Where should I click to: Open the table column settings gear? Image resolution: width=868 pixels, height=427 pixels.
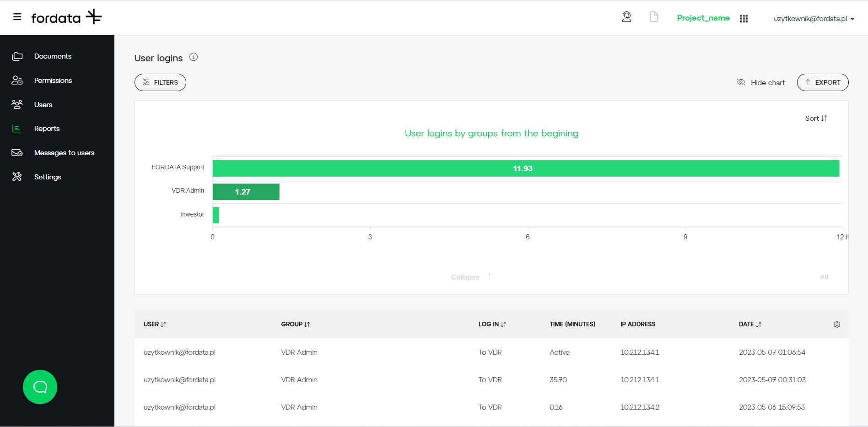tap(837, 324)
